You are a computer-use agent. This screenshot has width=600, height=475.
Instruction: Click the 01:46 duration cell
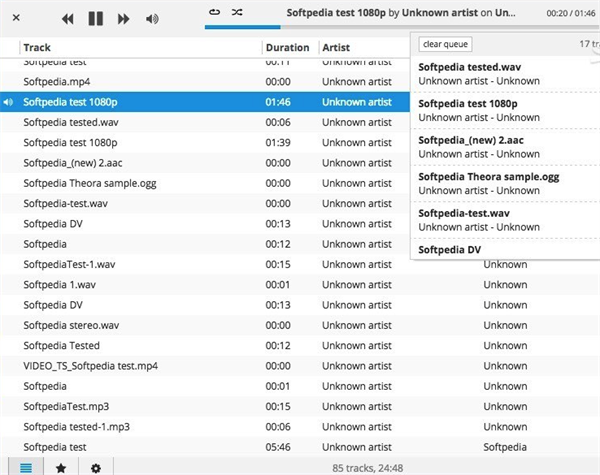point(278,102)
